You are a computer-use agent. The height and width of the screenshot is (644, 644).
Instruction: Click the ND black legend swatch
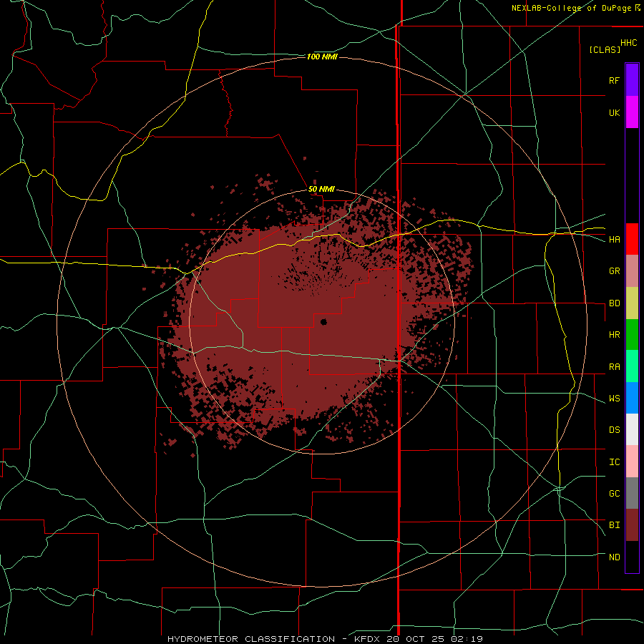click(x=632, y=557)
